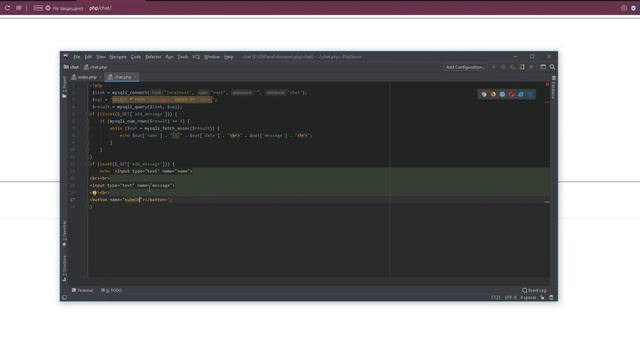Click the browser camera icon at top right
640x360 pixels.
tap(624, 8)
